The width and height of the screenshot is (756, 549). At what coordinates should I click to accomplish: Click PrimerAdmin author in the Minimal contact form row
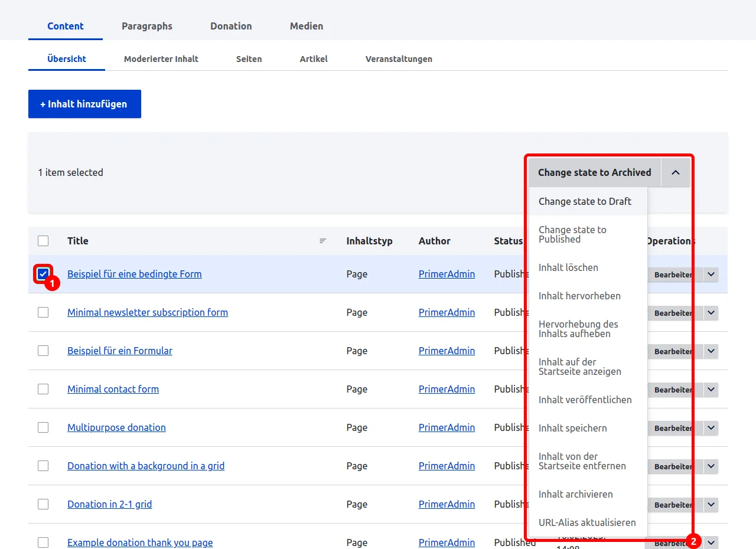(x=447, y=389)
